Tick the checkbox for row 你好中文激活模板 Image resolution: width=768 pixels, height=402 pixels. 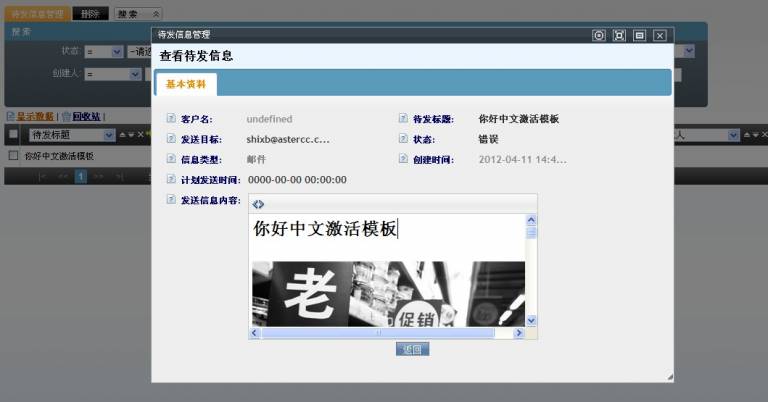click(x=13, y=156)
